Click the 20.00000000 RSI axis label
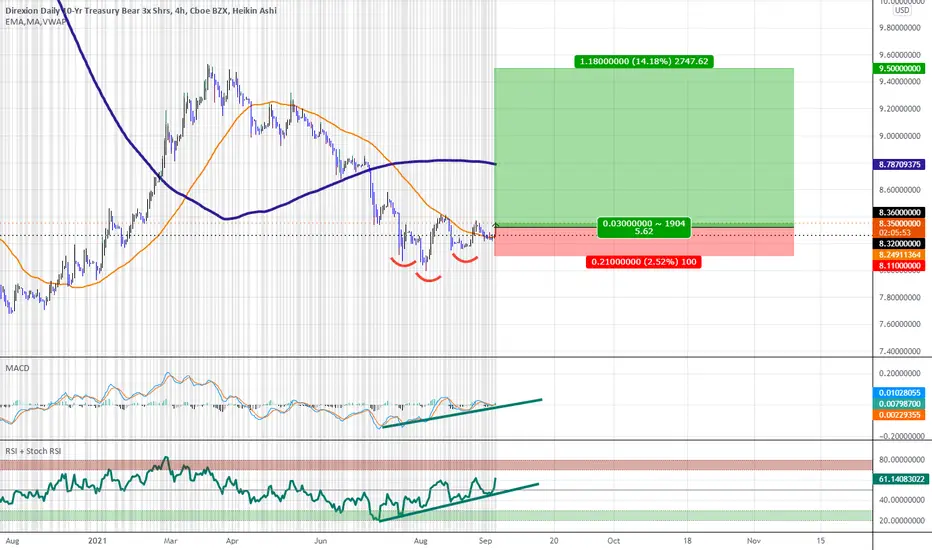This screenshot has height=550, width=932. 900,521
